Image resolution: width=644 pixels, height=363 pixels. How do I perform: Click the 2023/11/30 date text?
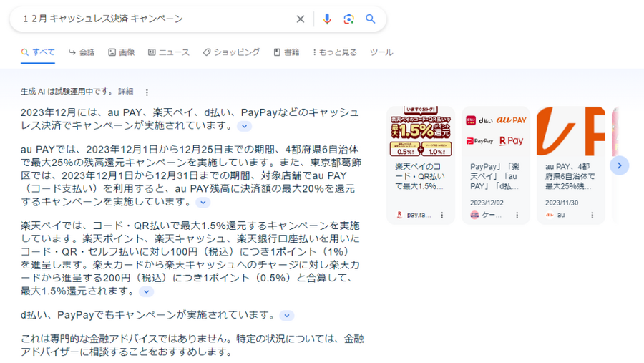[x=562, y=203]
